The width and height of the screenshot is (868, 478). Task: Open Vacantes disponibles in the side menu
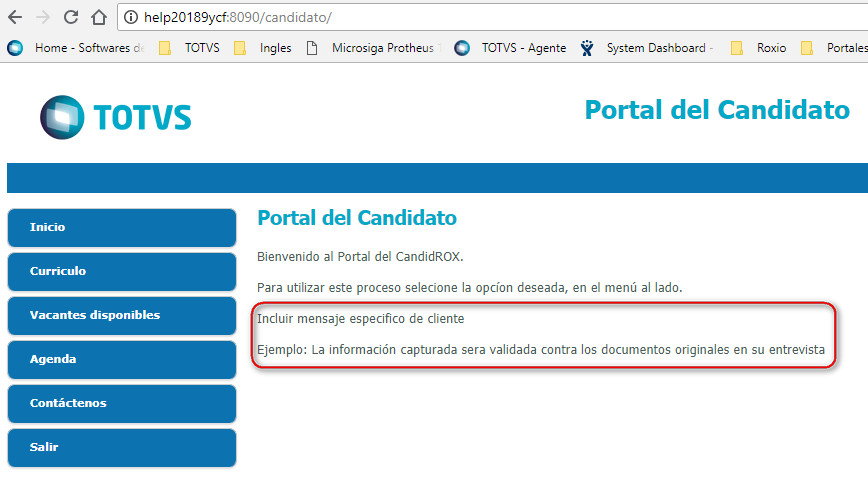[122, 316]
